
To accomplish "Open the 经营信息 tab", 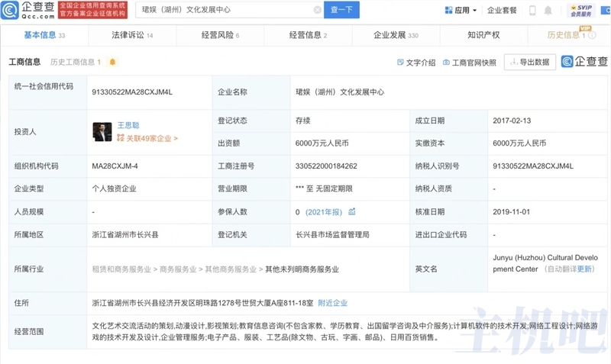I will click(x=308, y=35).
